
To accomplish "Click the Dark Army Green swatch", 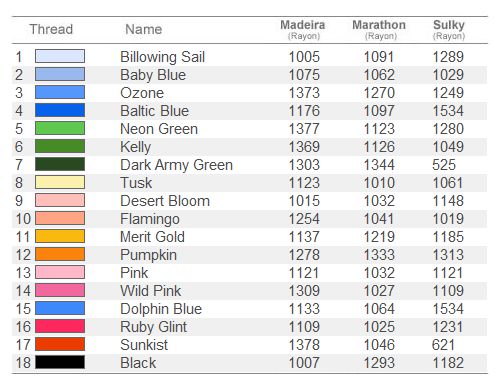I will pos(60,164).
